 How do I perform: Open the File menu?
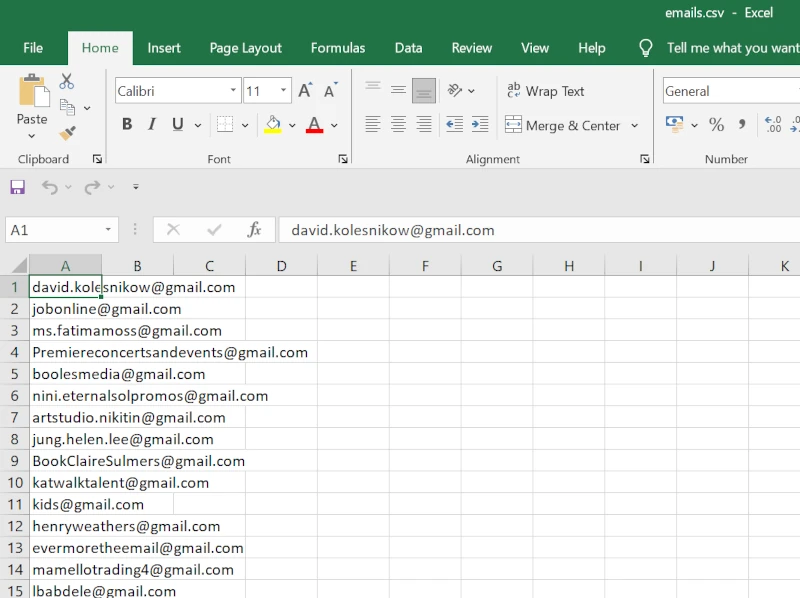point(33,48)
